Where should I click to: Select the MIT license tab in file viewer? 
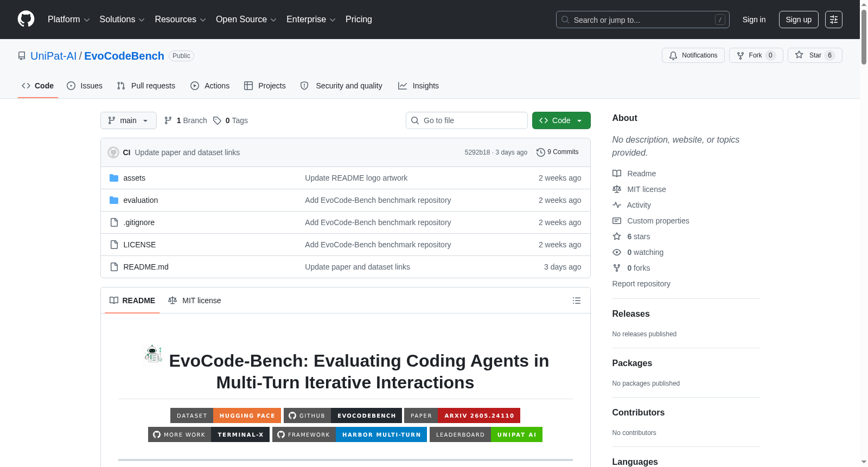click(195, 300)
